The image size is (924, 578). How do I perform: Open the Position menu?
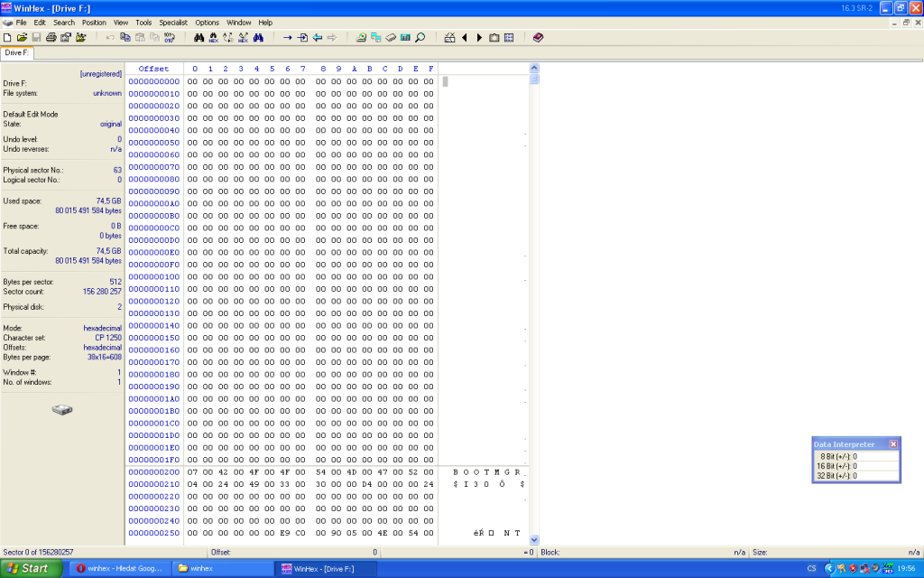tap(94, 22)
